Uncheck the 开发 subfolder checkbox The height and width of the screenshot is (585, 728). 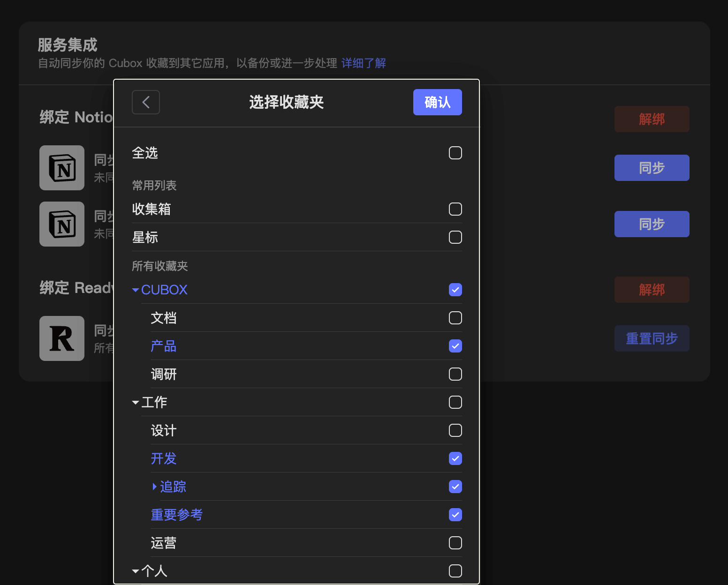[455, 458]
